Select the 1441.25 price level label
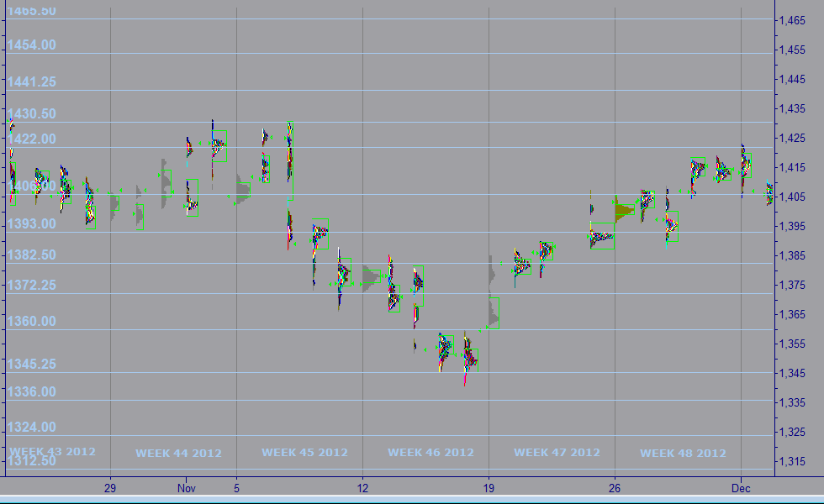The image size is (824, 504). pos(32,81)
